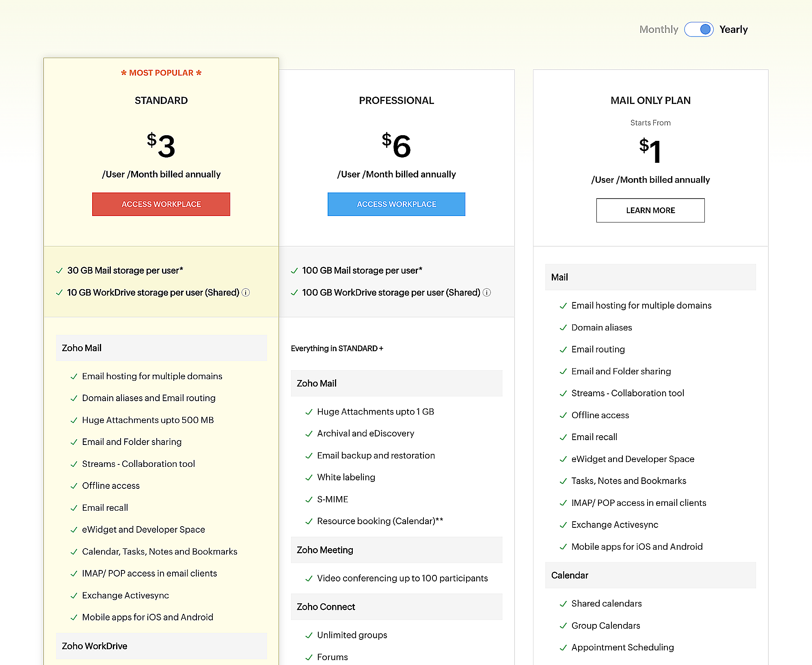Click Professional plan Access Workplace button
812x665 pixels.
[x=396, y=204]
